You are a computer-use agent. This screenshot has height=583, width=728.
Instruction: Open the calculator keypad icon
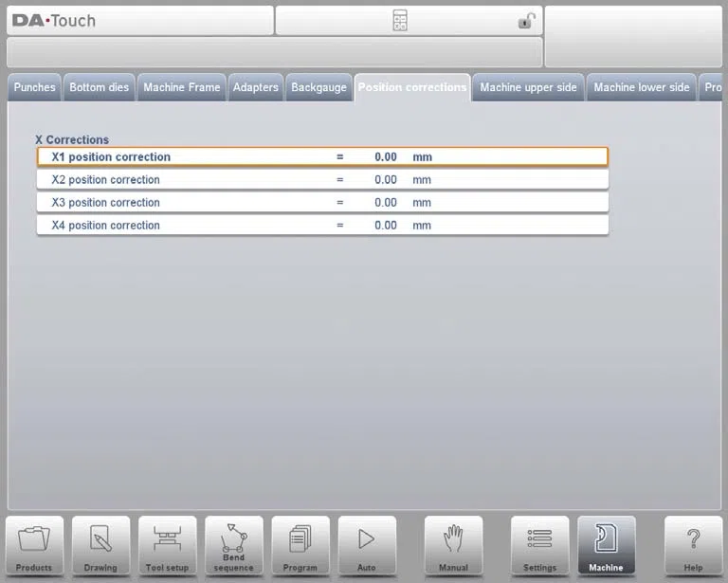click(x=400, y=21)
